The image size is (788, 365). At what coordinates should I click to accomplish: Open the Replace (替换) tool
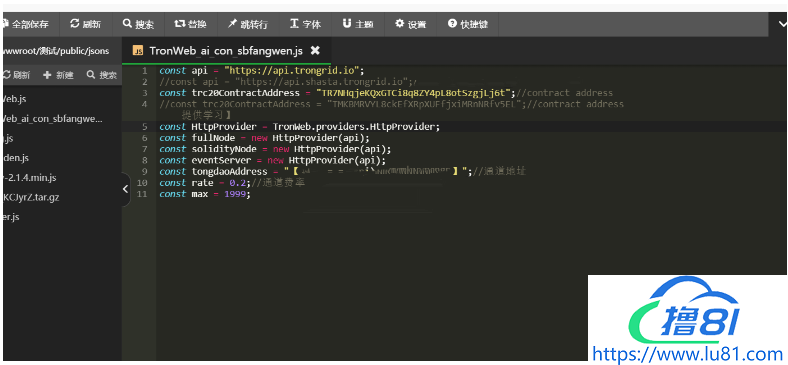tap(190, 24)
